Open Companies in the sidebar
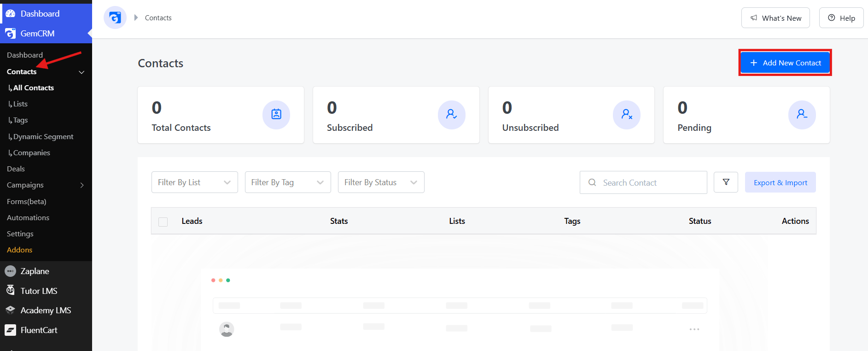The width and height of the screenshot is (868, 351). pyautogui.click(x=32, y=153)
